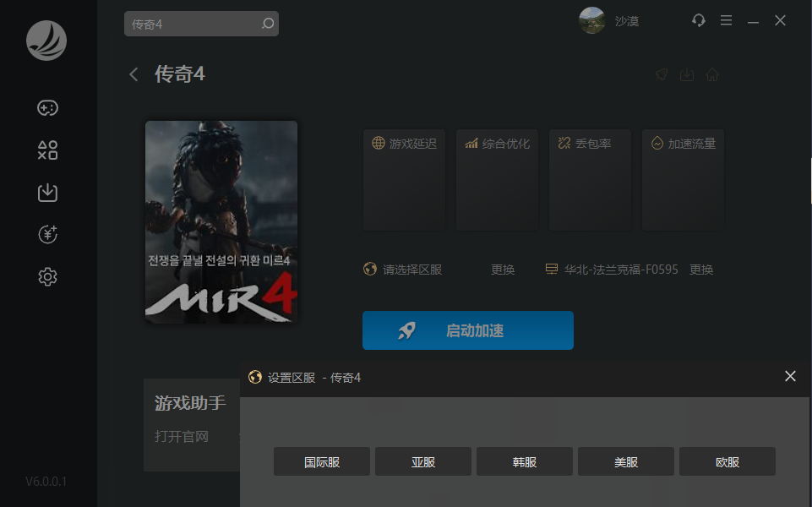The height and width of the screenshot is (507, 812).
Task: Pick the 欧服 server region
Action: [728, 462]
